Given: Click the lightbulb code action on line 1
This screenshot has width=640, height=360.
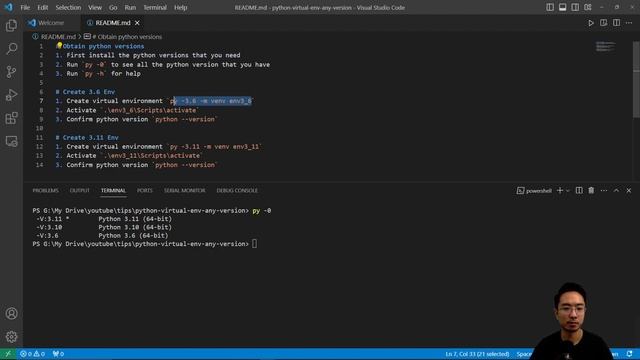Looking at the screenshot, I should [59, 45].
